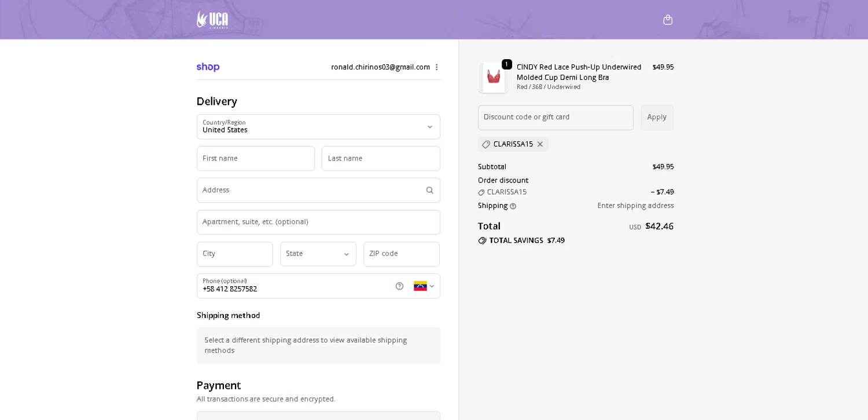The height and width of the screenshot is (420, 868).
Task: Open the Country/Region dropdown
Action: [318, 127]
